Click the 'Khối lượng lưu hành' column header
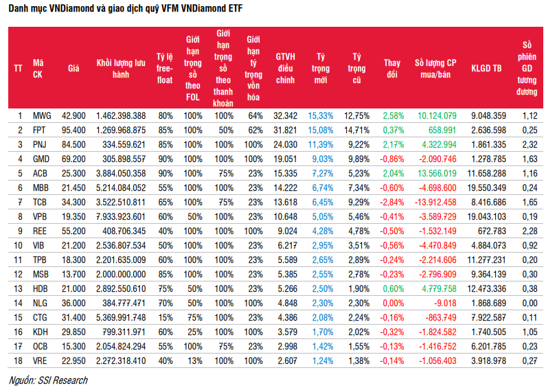The image size is (557, 392). 121,69
